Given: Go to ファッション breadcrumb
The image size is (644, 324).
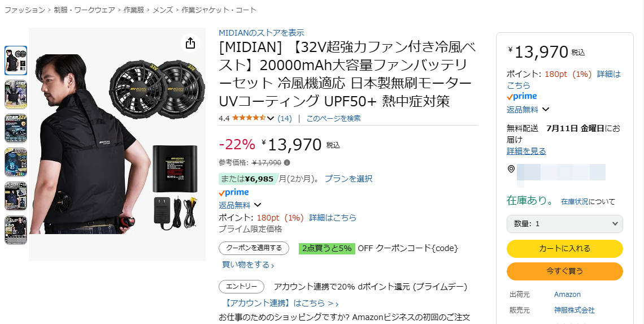Looking at the screenshot, I should (25, 10).
